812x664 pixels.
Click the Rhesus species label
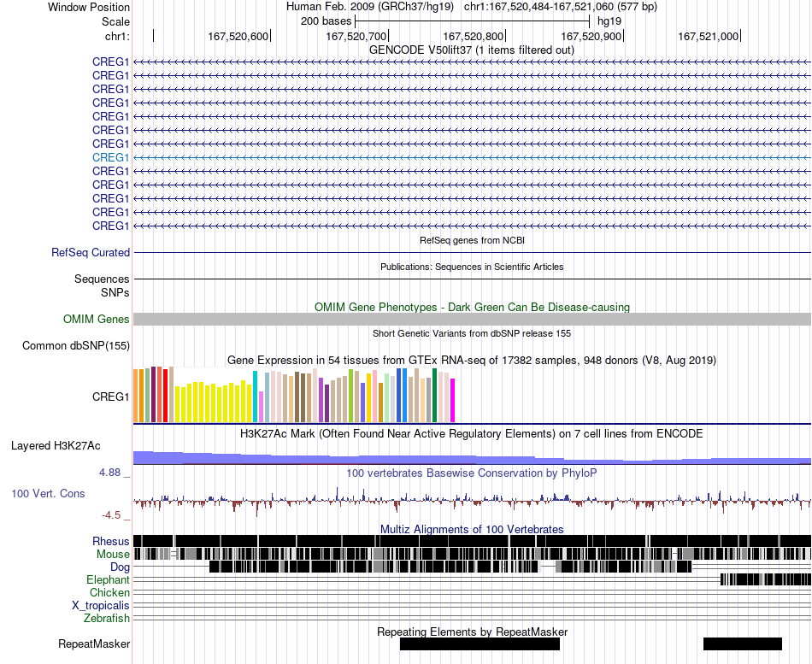point(111,541)
